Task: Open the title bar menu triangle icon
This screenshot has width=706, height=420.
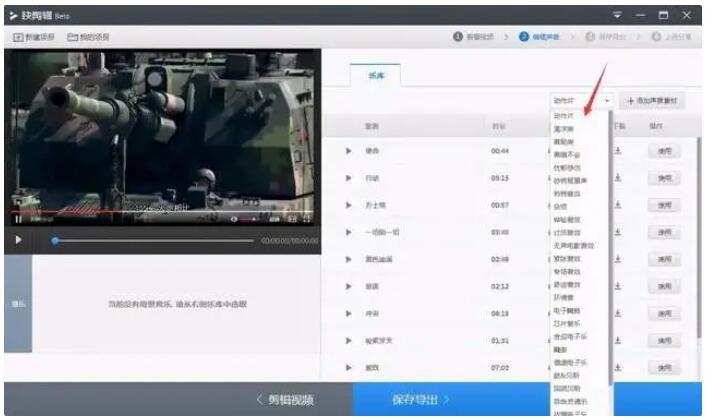Action: (x=617, y=15)
